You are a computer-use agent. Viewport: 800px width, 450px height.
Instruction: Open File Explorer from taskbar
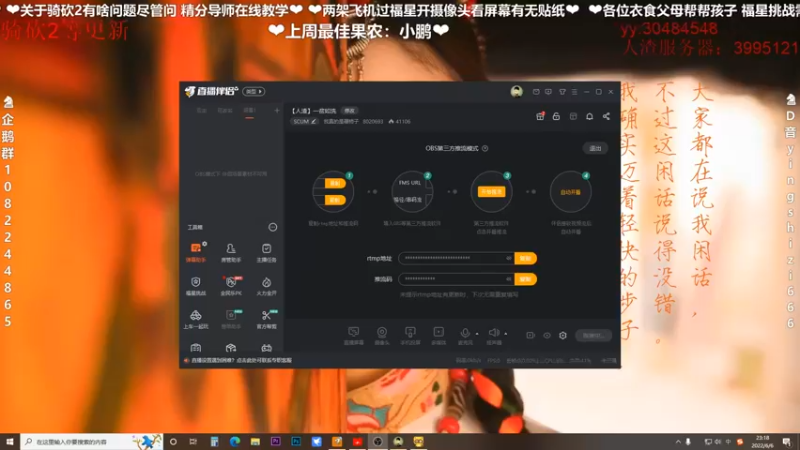point(255,442)
